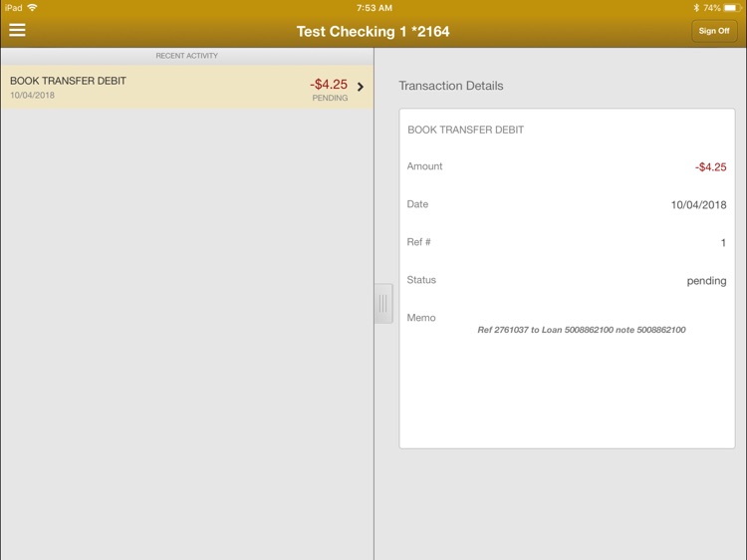Click the Amount label in details
Viewport: 747px width, 560px height.
(424, 166)
